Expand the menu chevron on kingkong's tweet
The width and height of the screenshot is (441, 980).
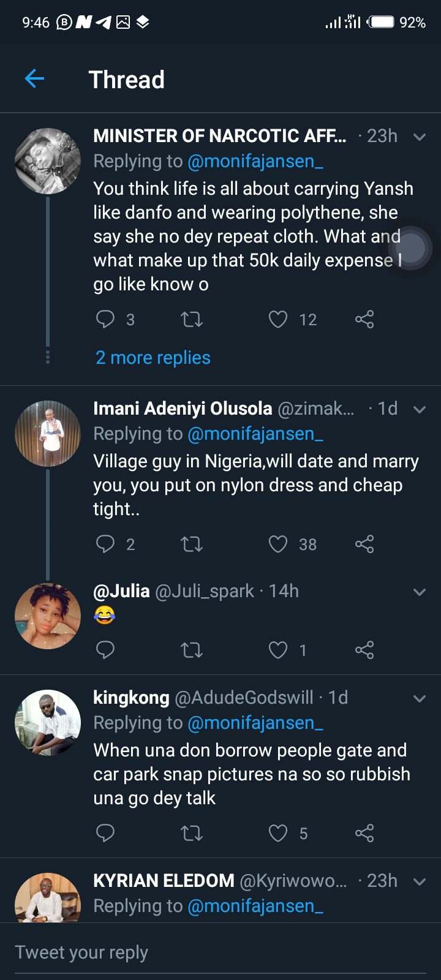pyautogui.click(x=420, y=698)
